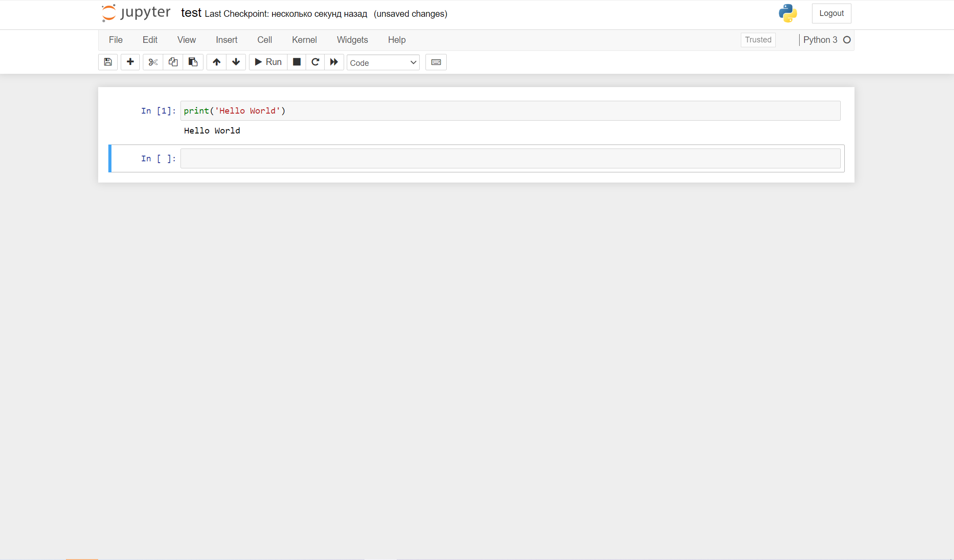This screenshot has width=954, height=560.
Task: Copy selected cells icon
Action: pyautogui.click(x=173, y=62)
